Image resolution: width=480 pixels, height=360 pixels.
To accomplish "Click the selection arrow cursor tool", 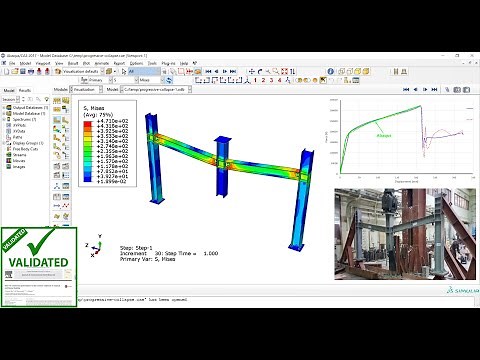I will pos(124,71).
